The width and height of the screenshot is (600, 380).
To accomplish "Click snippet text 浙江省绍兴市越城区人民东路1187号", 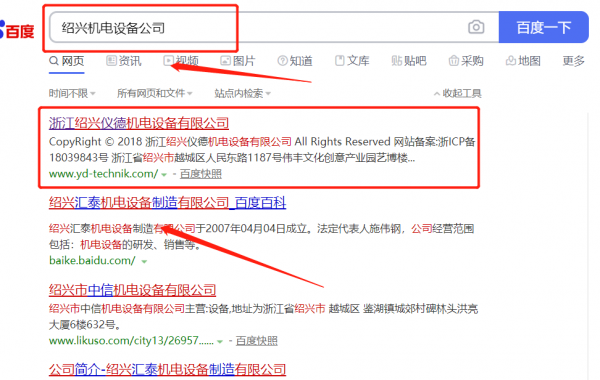I will coord(197,158).
